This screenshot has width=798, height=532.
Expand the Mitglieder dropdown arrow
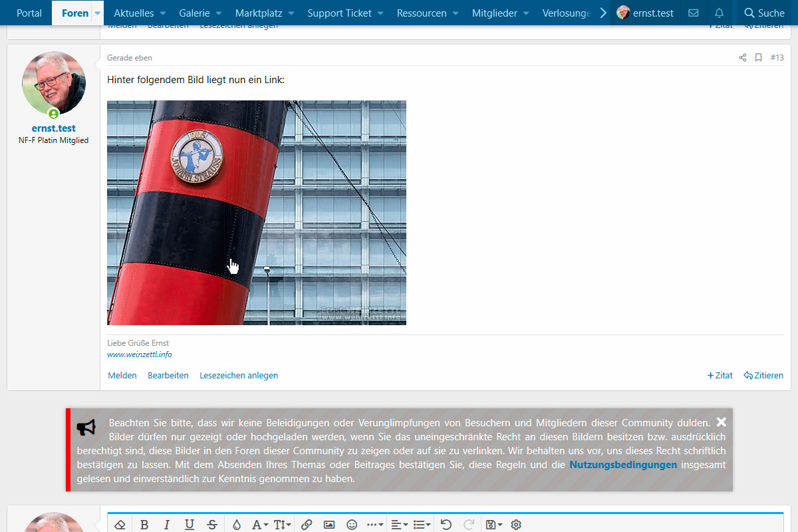click(x=526, y=13)
